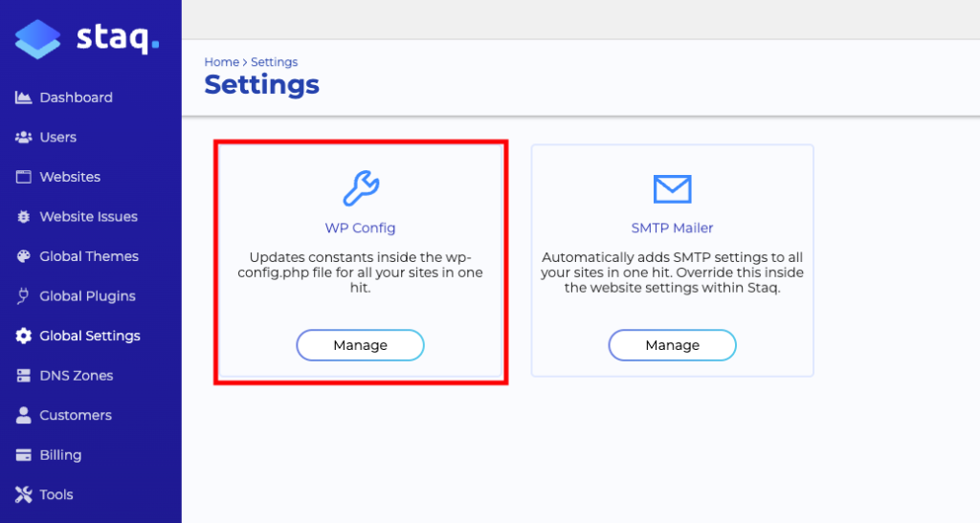Click the Global Themes palette icon
This screenshot has width=980, height=523.
click(24, 256)
